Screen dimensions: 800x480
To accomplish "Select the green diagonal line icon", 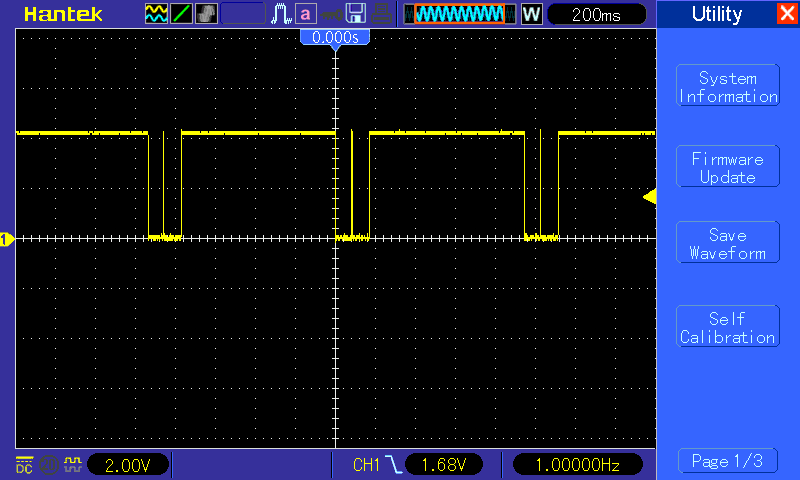I will [x=181, y=14].
